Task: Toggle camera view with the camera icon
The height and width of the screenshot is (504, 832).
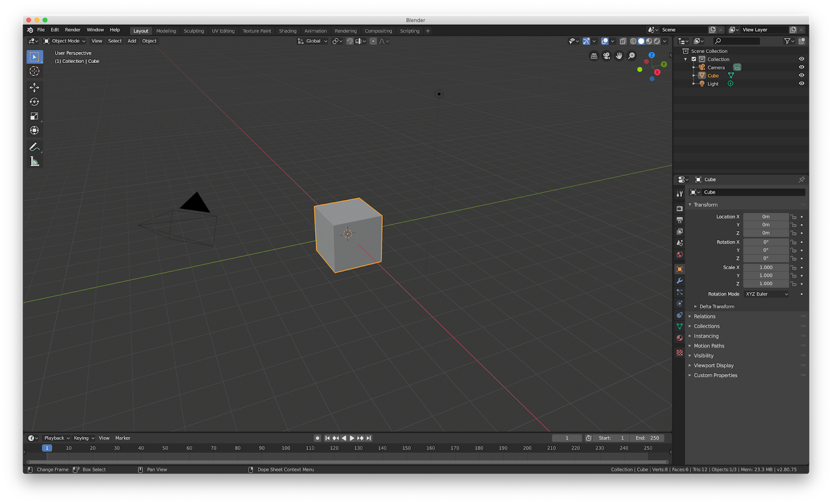Action: click(606, 56)
